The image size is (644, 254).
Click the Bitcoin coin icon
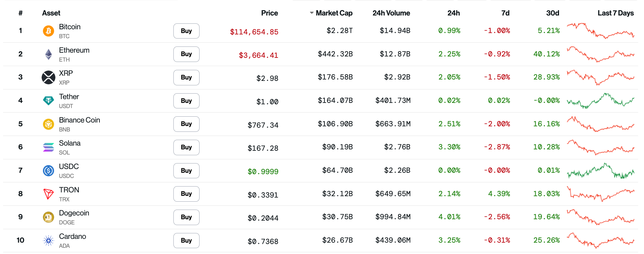click(x=49, y=31)
